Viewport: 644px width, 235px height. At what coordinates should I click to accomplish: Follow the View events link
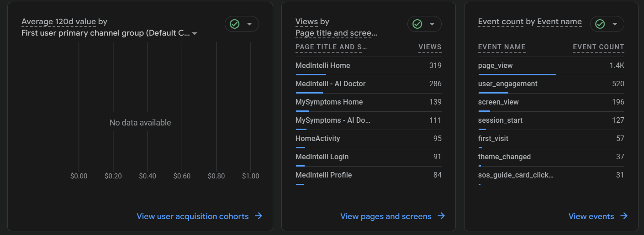coord(591,216)
